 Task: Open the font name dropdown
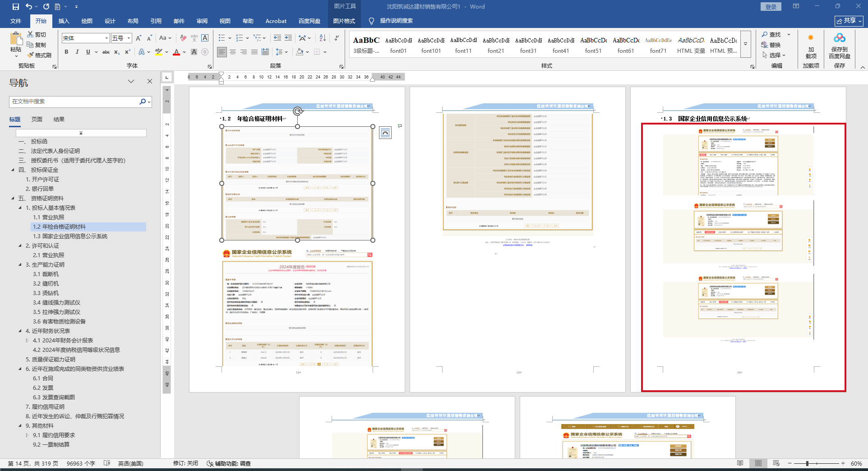pyautogui.click(x=106, y=38)
